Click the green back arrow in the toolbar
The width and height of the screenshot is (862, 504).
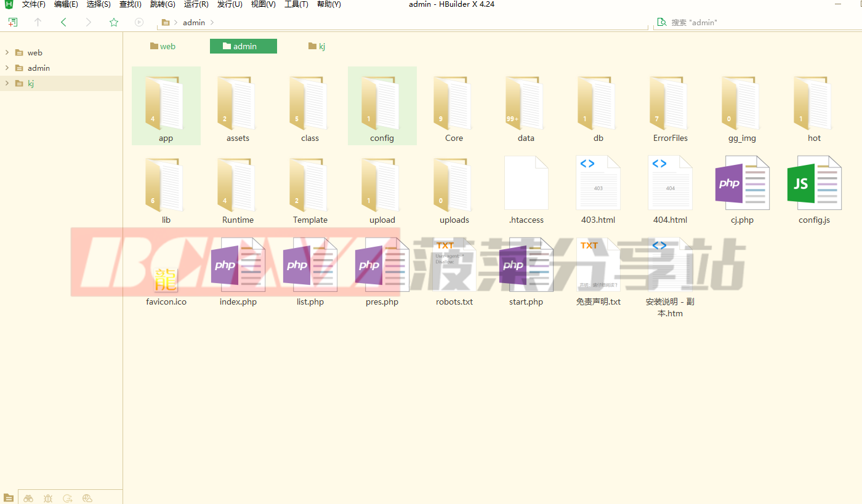pyautogui.click(x=63, y=22)
